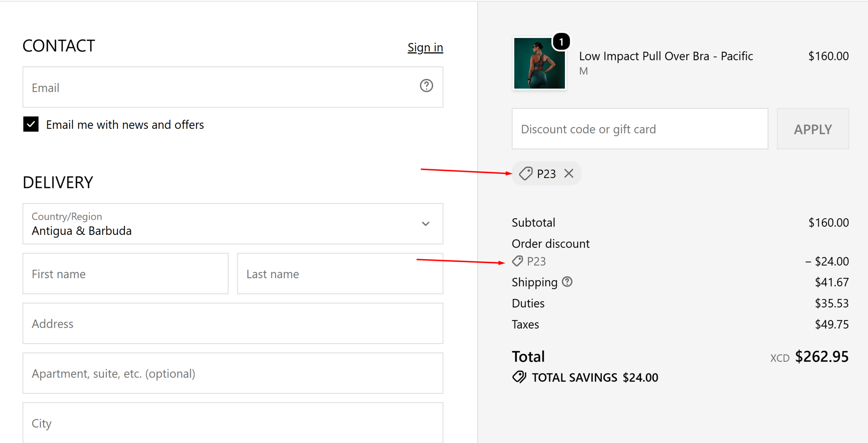Click the First name field

click(x=125, y=273)
